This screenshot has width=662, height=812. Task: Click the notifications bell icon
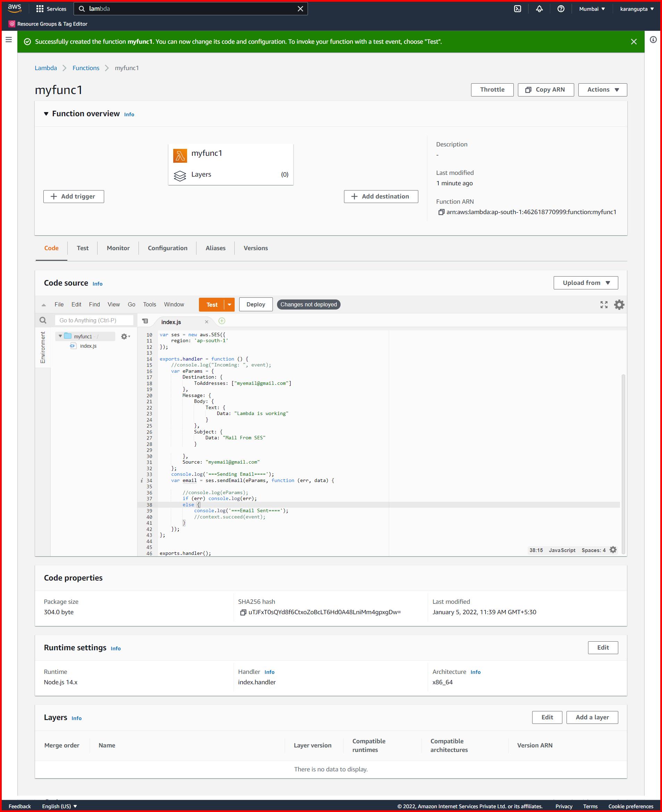539,8
